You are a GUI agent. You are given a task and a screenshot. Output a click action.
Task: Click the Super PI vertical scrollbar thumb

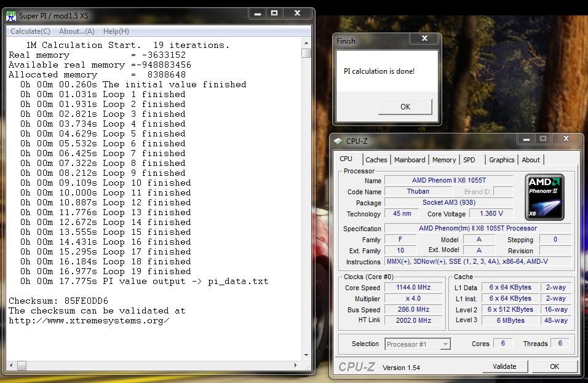tap(306, 53)
